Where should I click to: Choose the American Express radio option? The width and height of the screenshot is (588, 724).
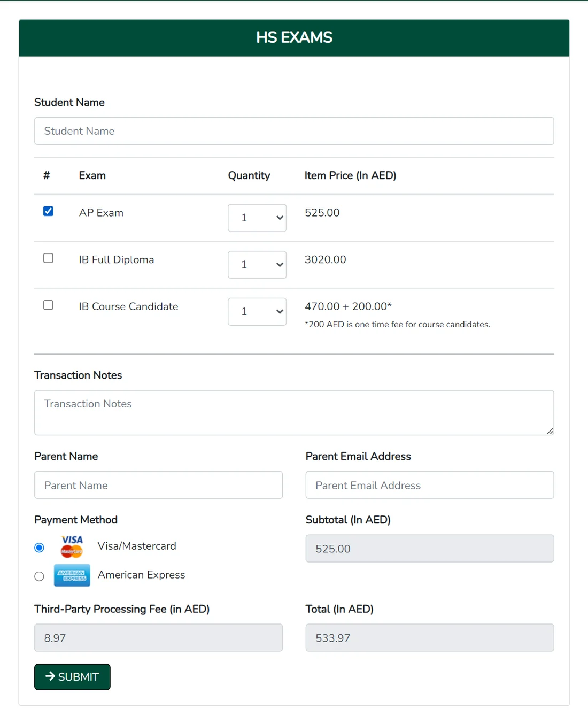(39, 576)
